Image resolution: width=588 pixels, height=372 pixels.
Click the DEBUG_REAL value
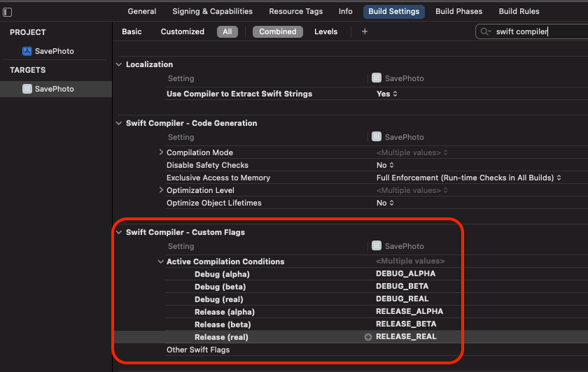point(402,299)
